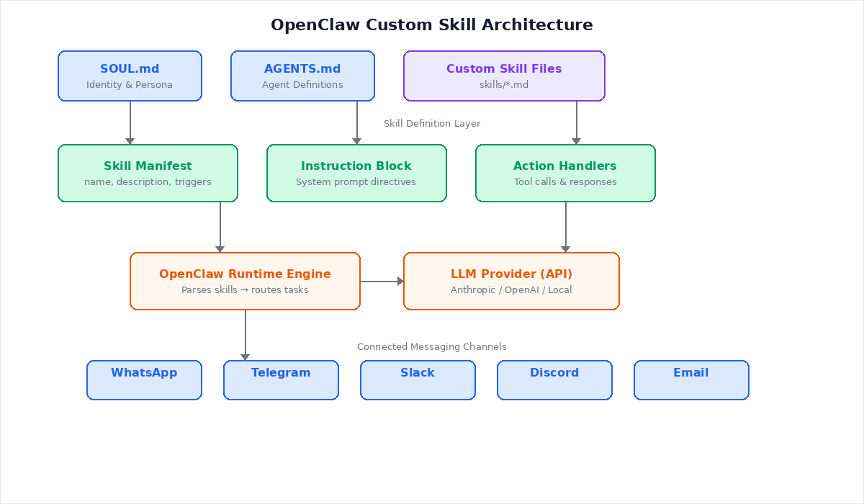Screen dimensions: 864x504
Task: Select the AGENTS.md box
Action: click(302, 76)
